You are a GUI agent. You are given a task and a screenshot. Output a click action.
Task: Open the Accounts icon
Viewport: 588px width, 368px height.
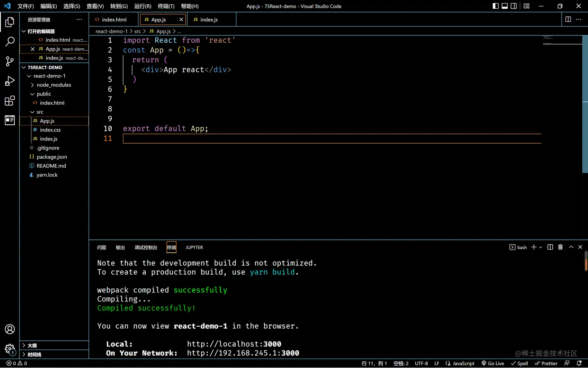(10, 329)
